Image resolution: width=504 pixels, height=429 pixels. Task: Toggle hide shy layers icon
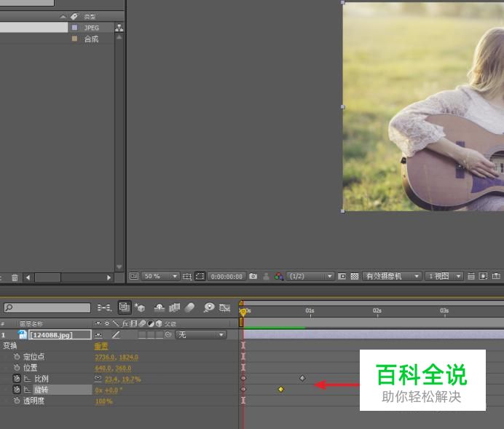coord(160,308)
